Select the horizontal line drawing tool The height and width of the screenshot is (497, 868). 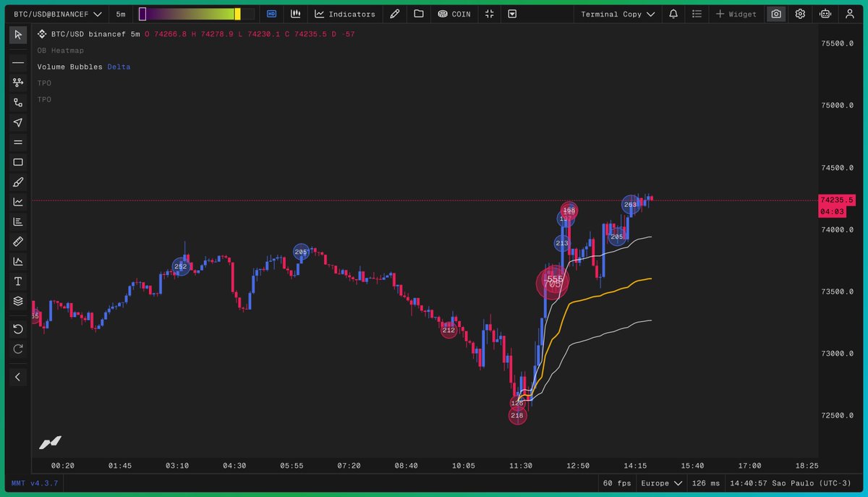click(18, 63)
